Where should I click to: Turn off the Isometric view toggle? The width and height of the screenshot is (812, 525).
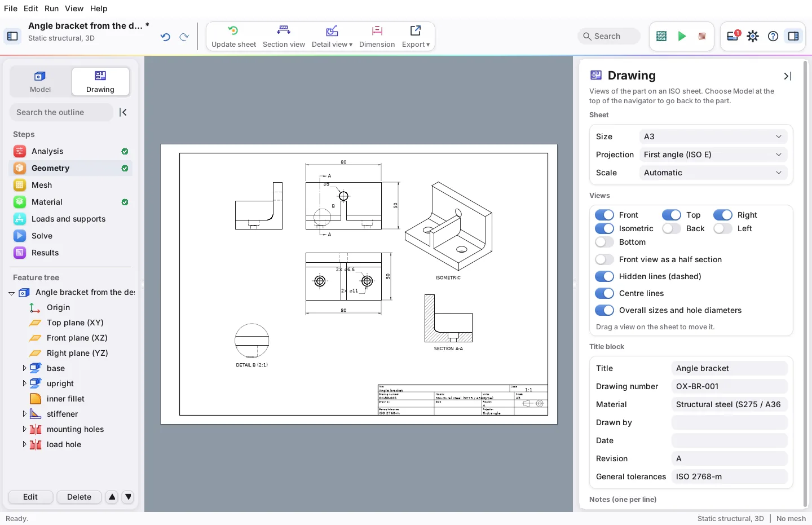pyautogui.click(x=604, y=228)
